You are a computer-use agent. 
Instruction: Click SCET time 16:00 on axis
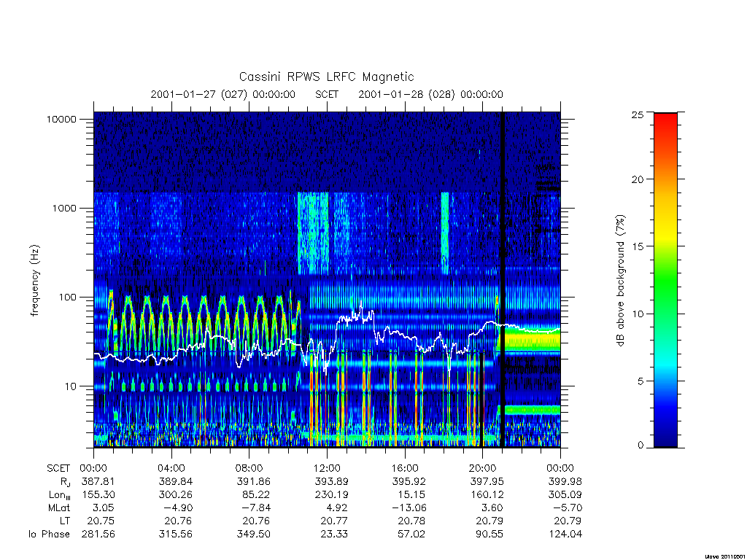(x=404, y=469)
